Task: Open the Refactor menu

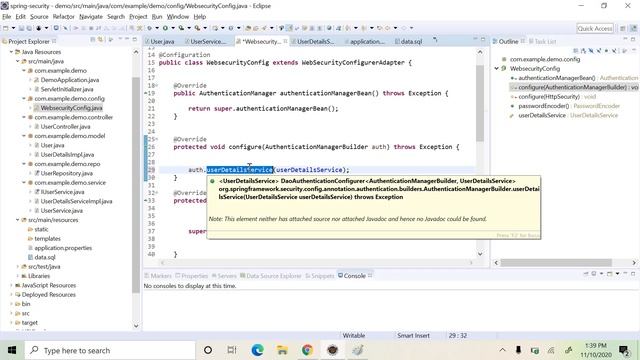Action: pyautogui.click(x=64, y=17)
